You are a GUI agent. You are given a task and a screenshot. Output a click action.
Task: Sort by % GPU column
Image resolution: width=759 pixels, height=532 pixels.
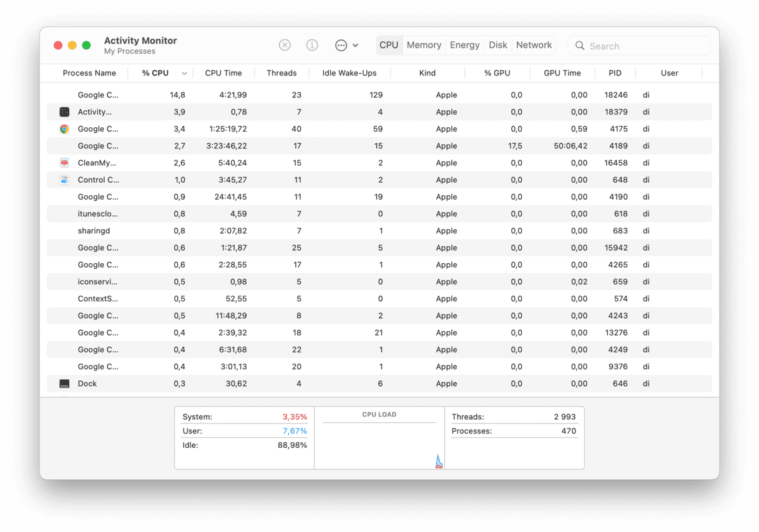497,73
